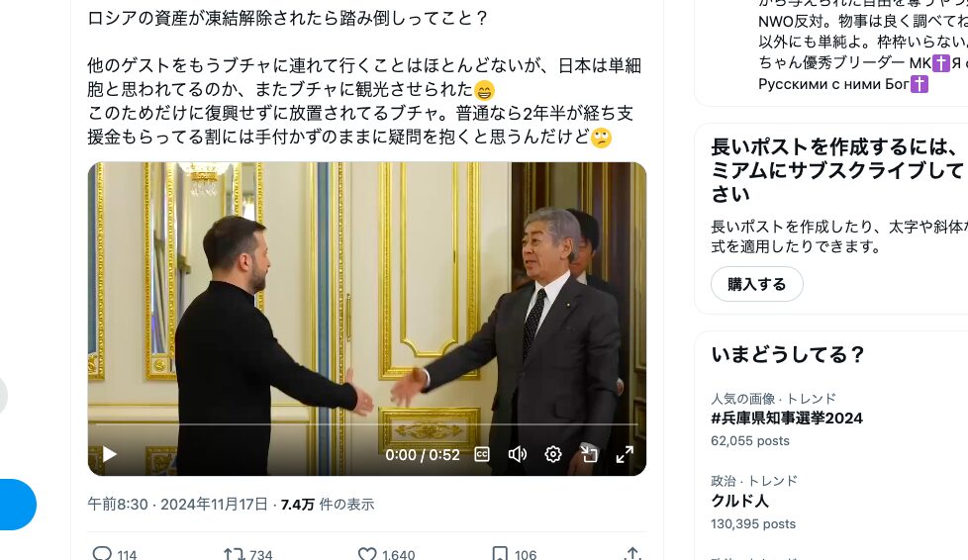The image size is (968, 560).
Task: Open the share menu for this post
Action: (632, 554)
